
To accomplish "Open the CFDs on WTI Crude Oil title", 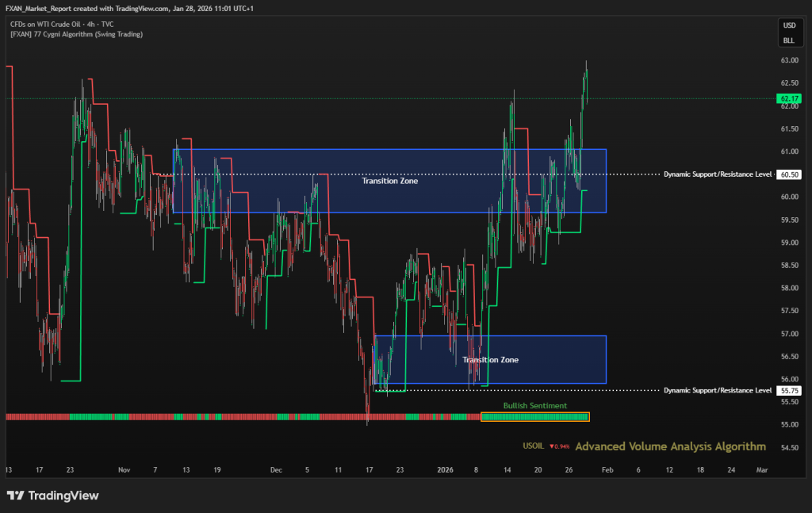I will 59,25.
